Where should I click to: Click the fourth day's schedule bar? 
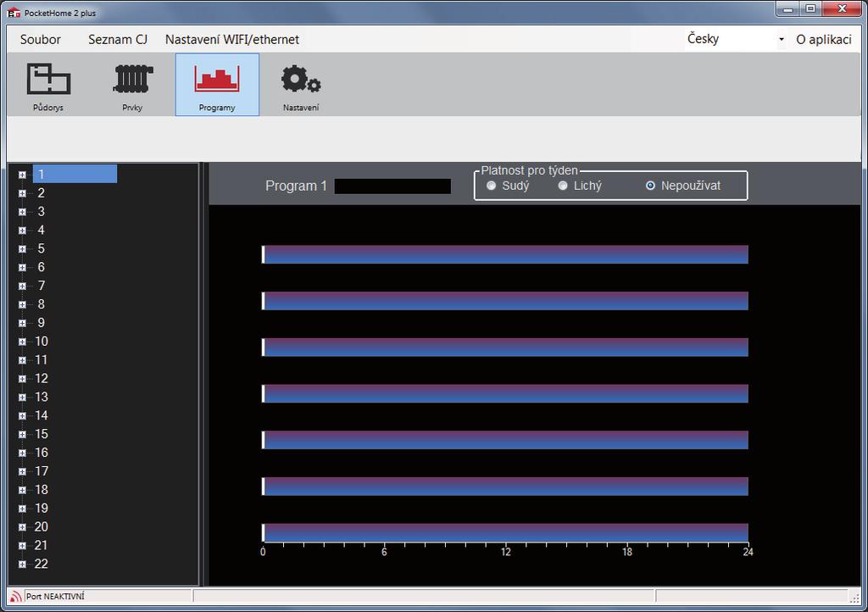pyautogui.click(x=505, y=393)
